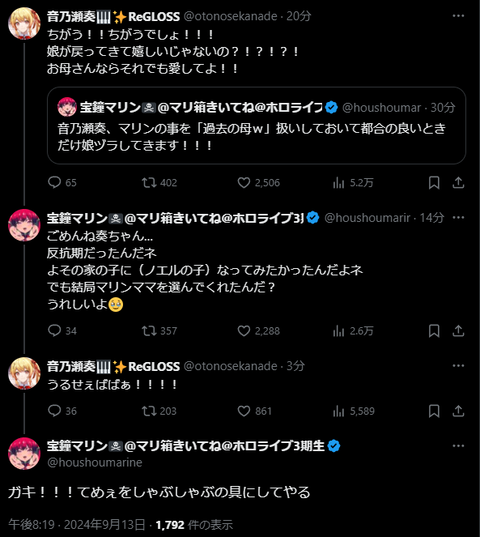This screenshot has height=537, width=480.
Task: Click 宝鐘マリン avatar on the bottom tweet
Action: (x=24, y=453)
